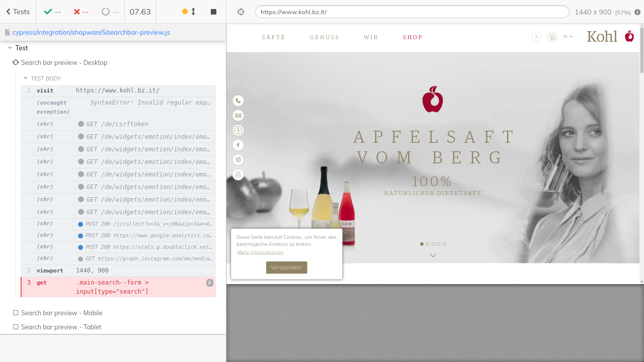Open the user account icon
Viewport: 644px width, 362px height.
pos(536,37)
